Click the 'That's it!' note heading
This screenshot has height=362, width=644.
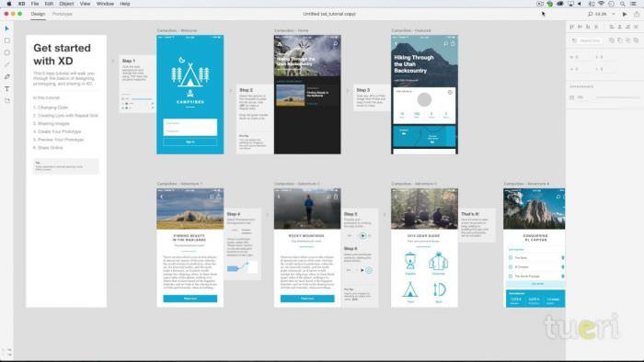point(470,214)
